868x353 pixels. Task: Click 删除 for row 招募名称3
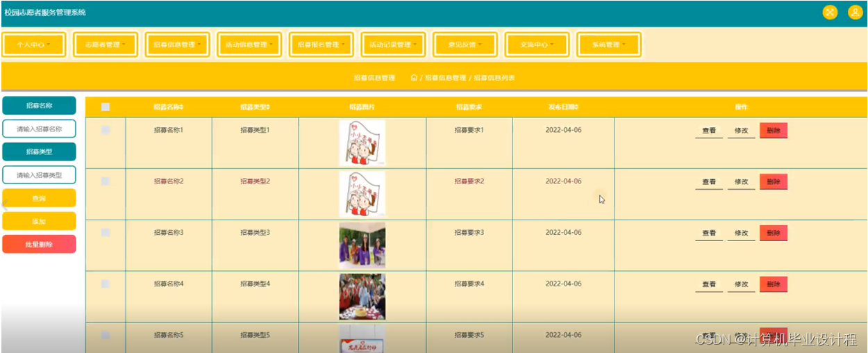point(774,233)
